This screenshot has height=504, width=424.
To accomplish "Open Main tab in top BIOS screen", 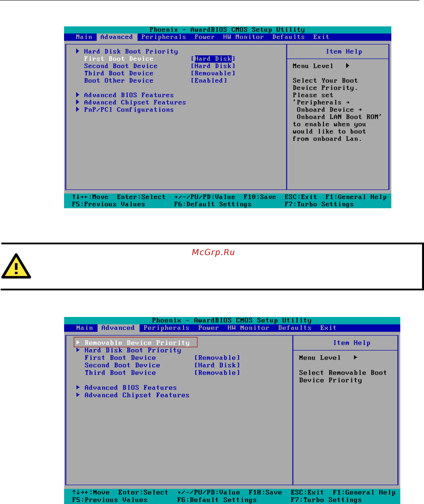I will 84,37.
